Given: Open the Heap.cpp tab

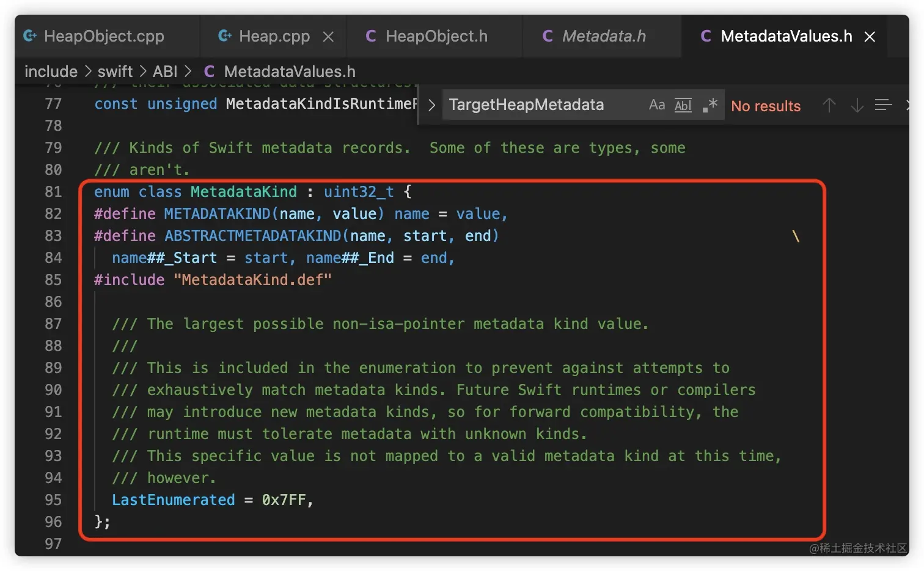Looking at the screenshot, I should click(x=274, y=37).
